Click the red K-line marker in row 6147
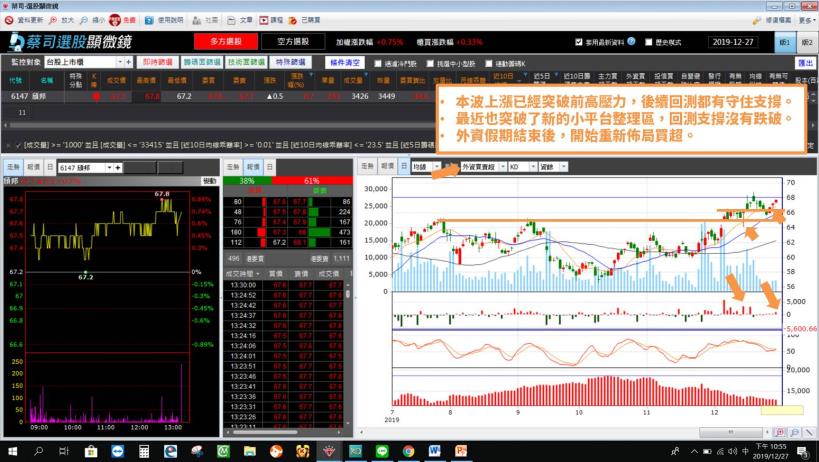Viewport: 819px width, 462px height. tap(95, 97)
